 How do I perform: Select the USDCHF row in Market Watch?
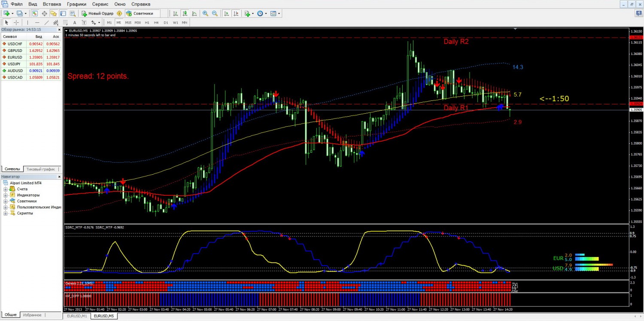[x=31, y=44]
